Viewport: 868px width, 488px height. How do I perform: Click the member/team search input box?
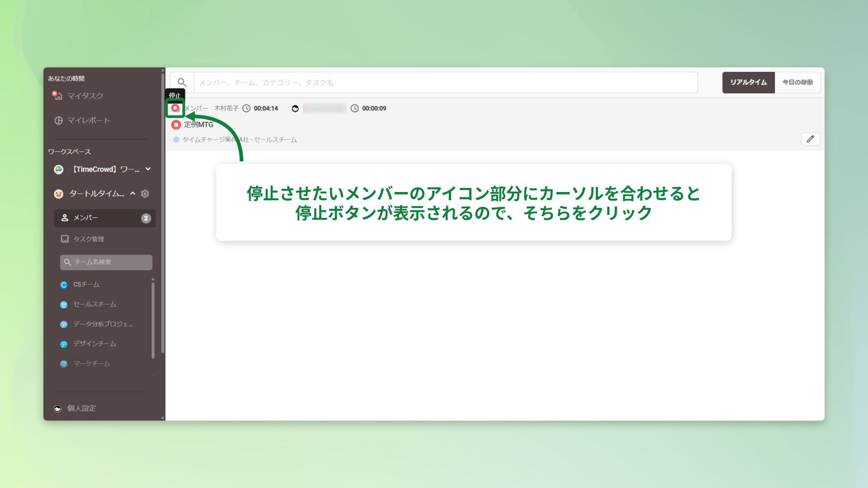pyautogui.click(x=445, y=83)
